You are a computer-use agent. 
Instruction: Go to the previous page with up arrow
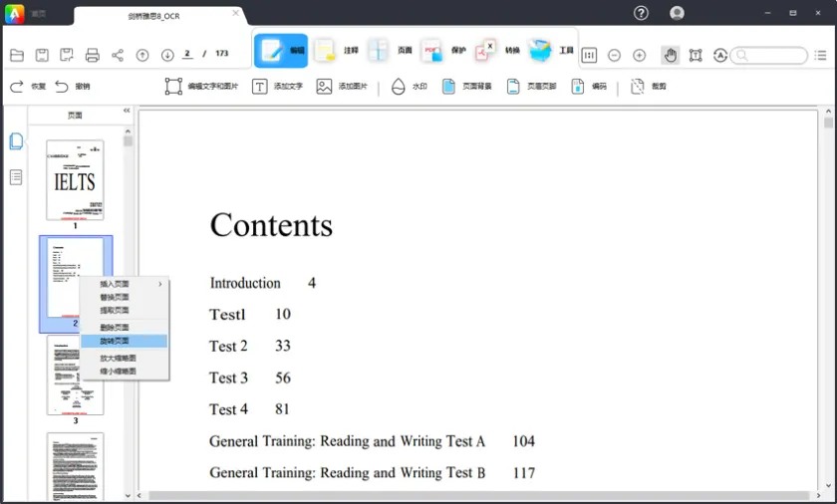point(142,55)
